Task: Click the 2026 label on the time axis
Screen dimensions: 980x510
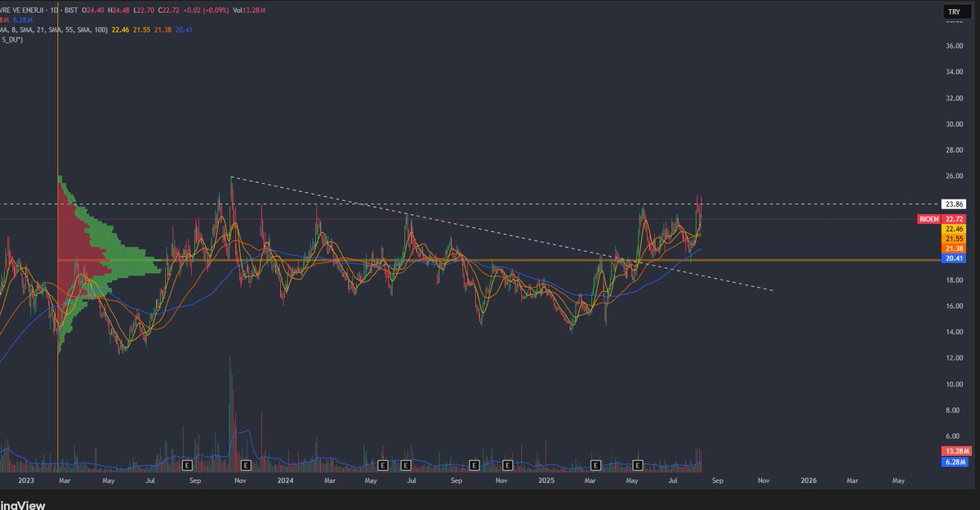Action: [x=808, y=481]
